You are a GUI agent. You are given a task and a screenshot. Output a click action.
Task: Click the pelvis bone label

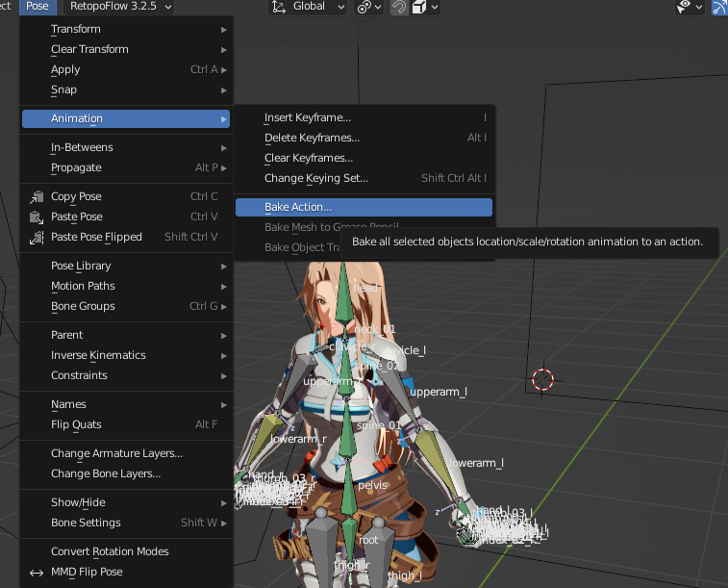click(372, 485)
